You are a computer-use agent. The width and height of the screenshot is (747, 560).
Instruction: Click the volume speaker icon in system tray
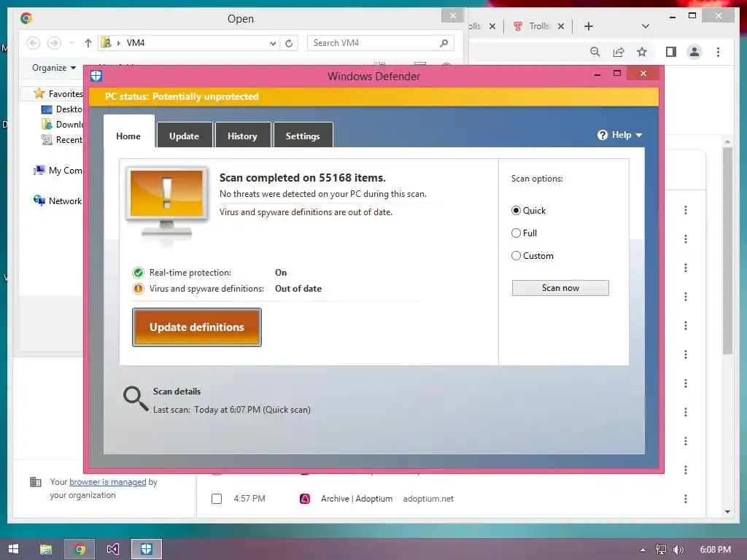(x=678, y=550)
